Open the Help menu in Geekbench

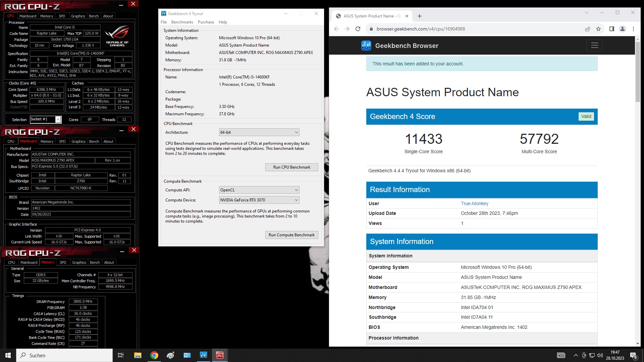pos(223,22)
